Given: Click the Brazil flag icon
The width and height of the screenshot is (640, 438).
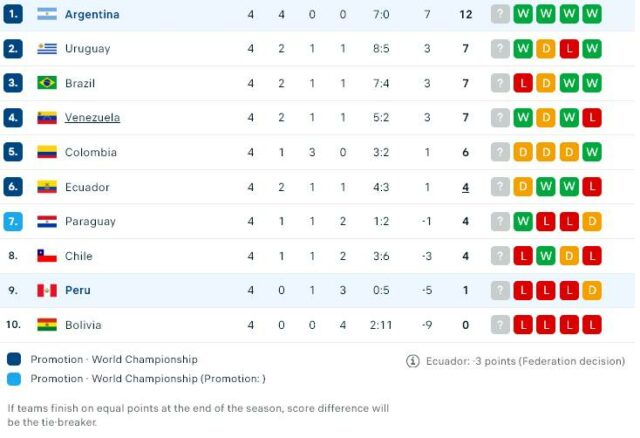Looking at the screenshot, I should [x=47, y=83].
